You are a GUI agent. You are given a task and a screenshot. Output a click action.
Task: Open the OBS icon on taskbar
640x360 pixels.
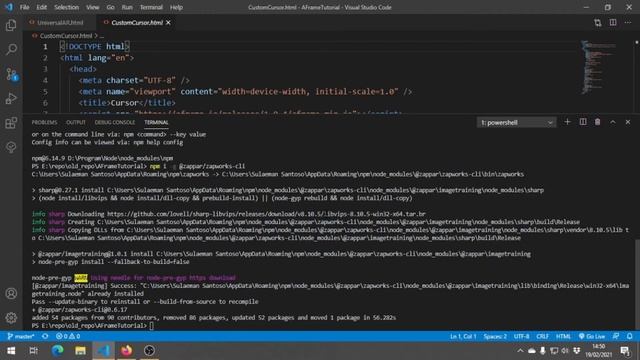tap(149, 351)
